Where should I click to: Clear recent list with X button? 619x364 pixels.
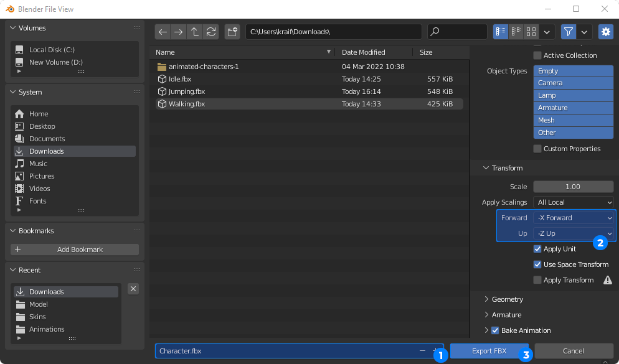(x=133, y=289)
